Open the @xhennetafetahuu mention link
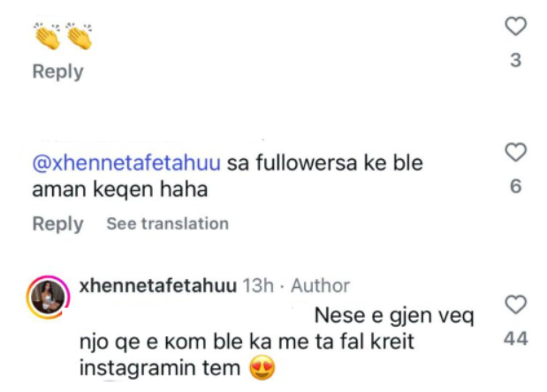 click(127, 164)
